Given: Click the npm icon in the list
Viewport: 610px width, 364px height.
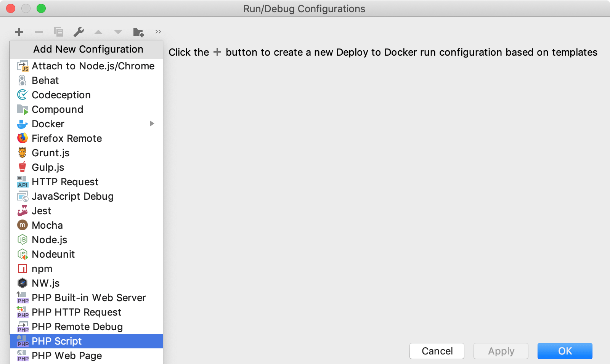Looking at the screenshot, I should 22,268.
